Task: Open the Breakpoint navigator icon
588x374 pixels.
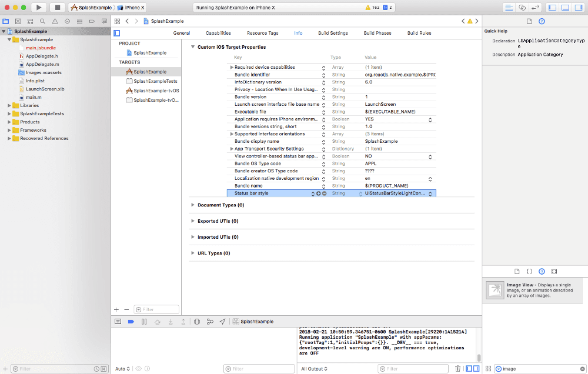Action: [x=92, y=21]
